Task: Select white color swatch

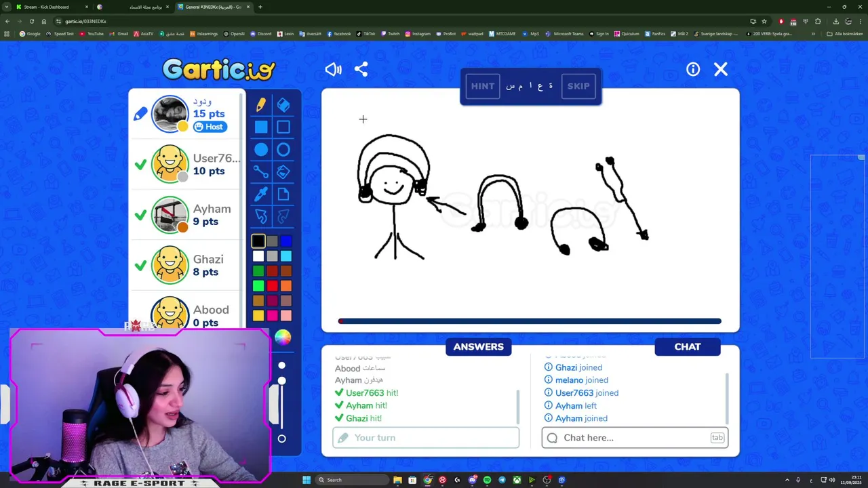Action: 258,256
